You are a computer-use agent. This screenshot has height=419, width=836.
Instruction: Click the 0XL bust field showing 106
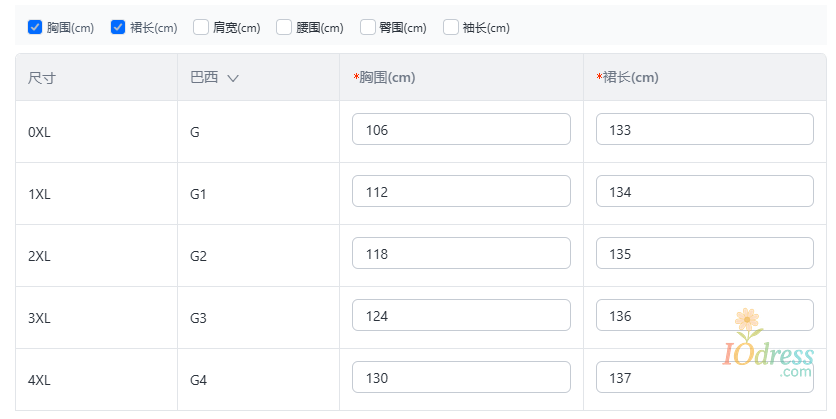coord(461,129)
